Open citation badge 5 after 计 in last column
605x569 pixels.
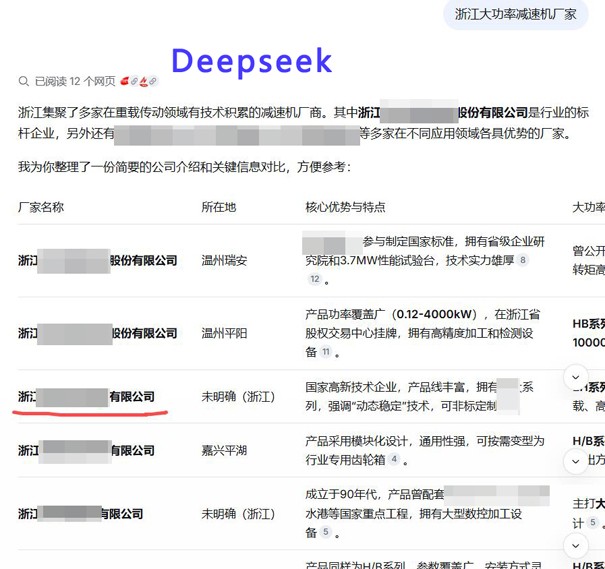pos(593,523)
